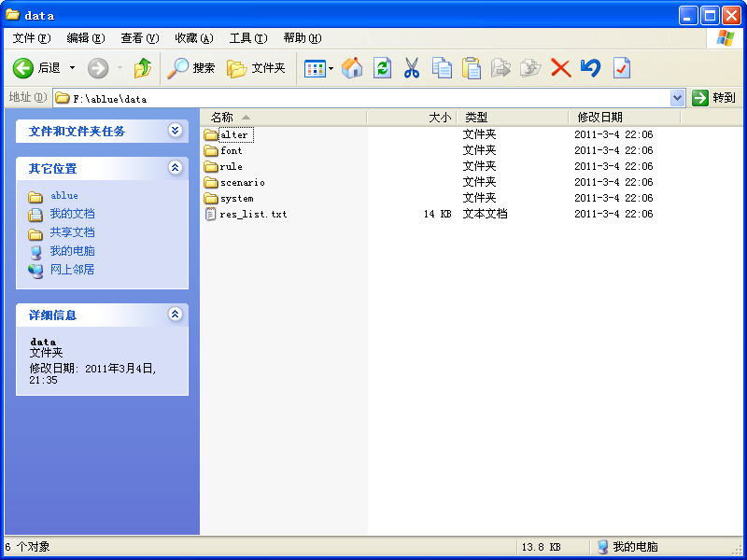Collapse the 详细信息 panel

[x=176, y=315]
